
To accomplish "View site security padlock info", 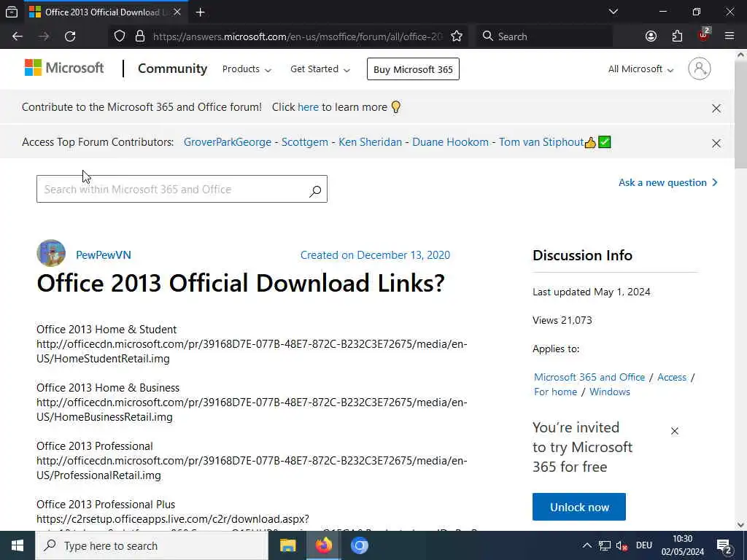I will [x=139, y=36].
